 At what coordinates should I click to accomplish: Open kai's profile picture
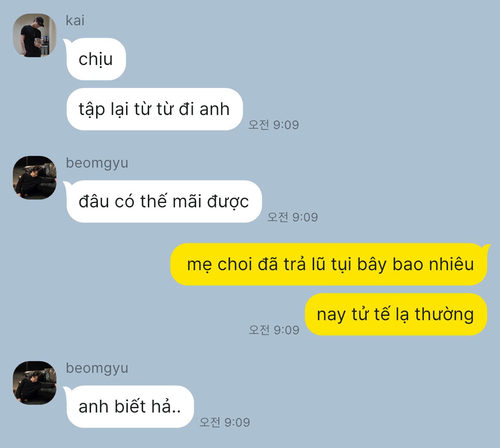point(35,35)
